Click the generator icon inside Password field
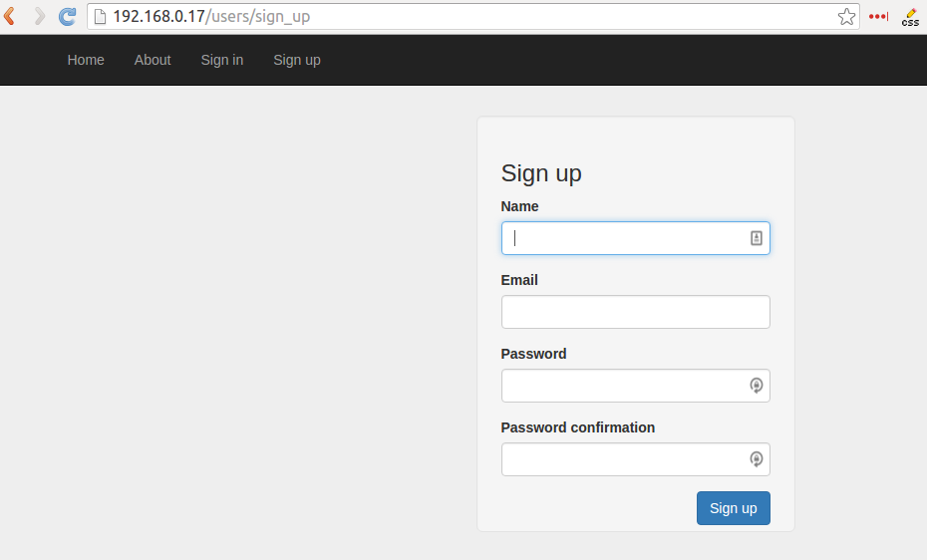The width and height of the screenshot is (927, 560). point(757,386)
